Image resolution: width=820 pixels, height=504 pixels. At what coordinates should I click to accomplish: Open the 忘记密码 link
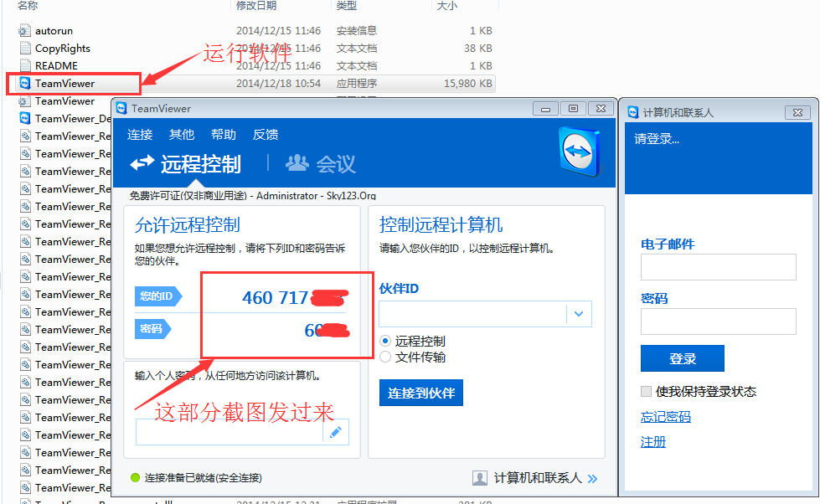point(666,417)
